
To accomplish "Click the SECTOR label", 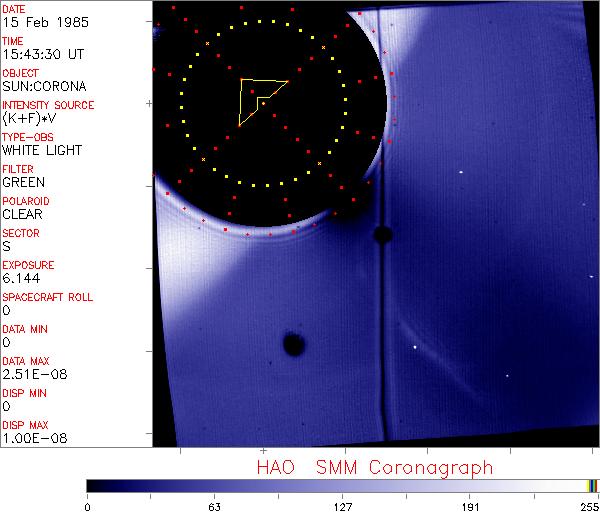I will click(21, 233).
